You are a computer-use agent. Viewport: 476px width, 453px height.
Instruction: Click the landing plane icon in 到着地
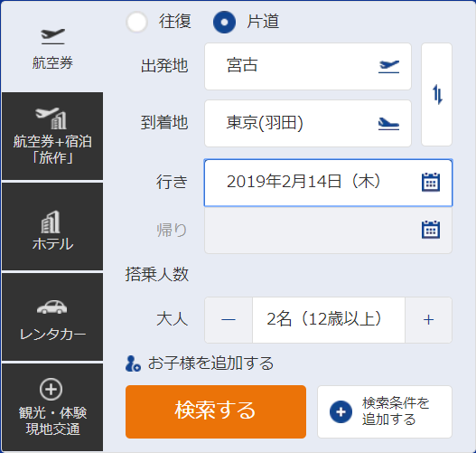[x=389, y=124]
